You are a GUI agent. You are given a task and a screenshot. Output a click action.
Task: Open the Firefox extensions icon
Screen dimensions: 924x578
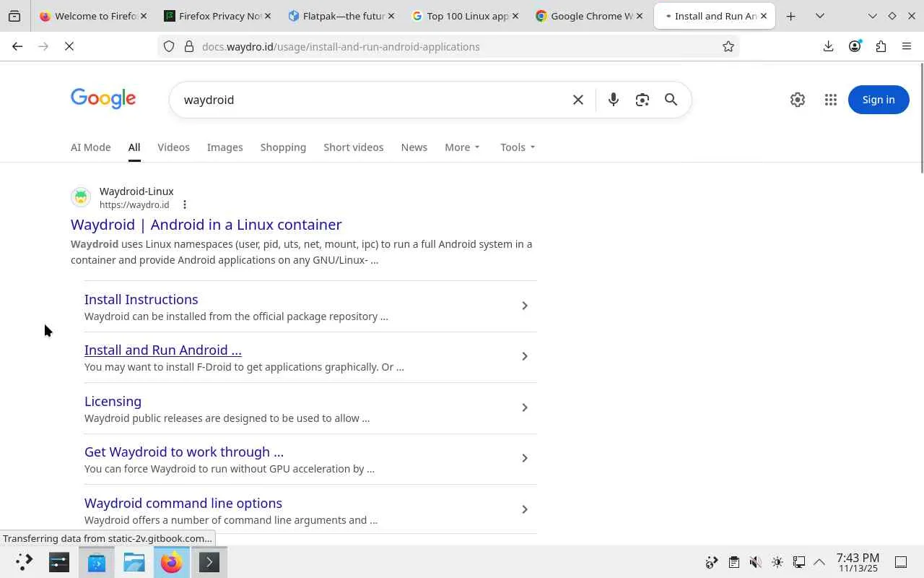pyautogui.click(x=881, y=46)
